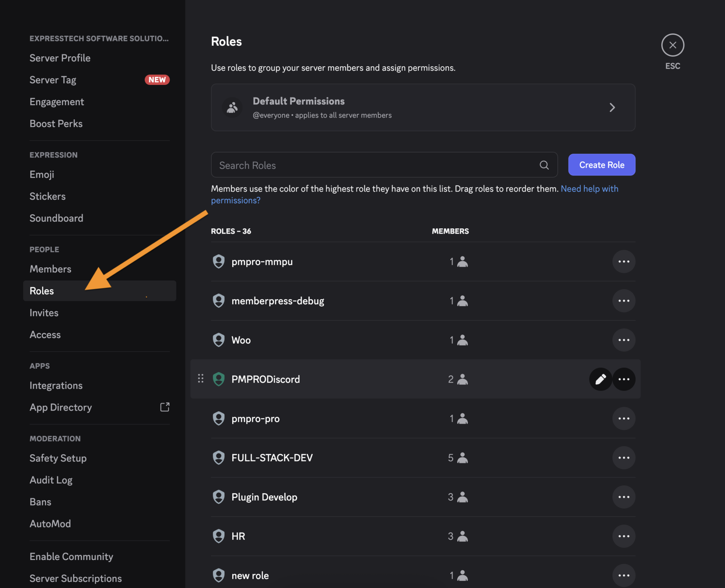The width and height of the screenshot is (725, 588).
Task: Open App Directory via external link icon
Action: pos(165,407)
